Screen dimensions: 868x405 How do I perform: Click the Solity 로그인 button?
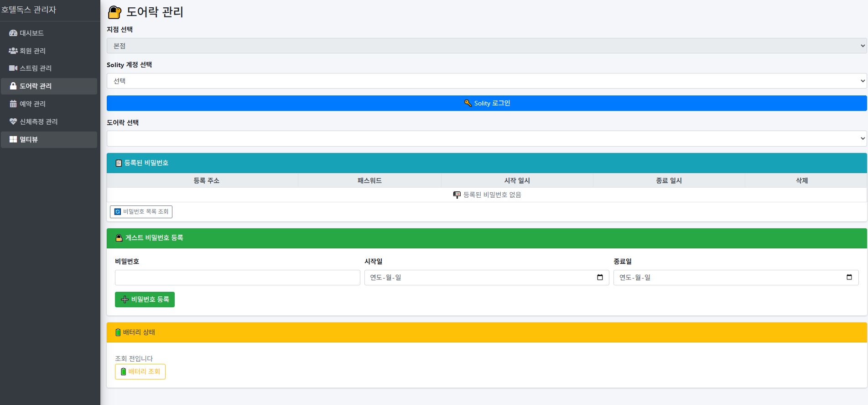click(487, 103)
